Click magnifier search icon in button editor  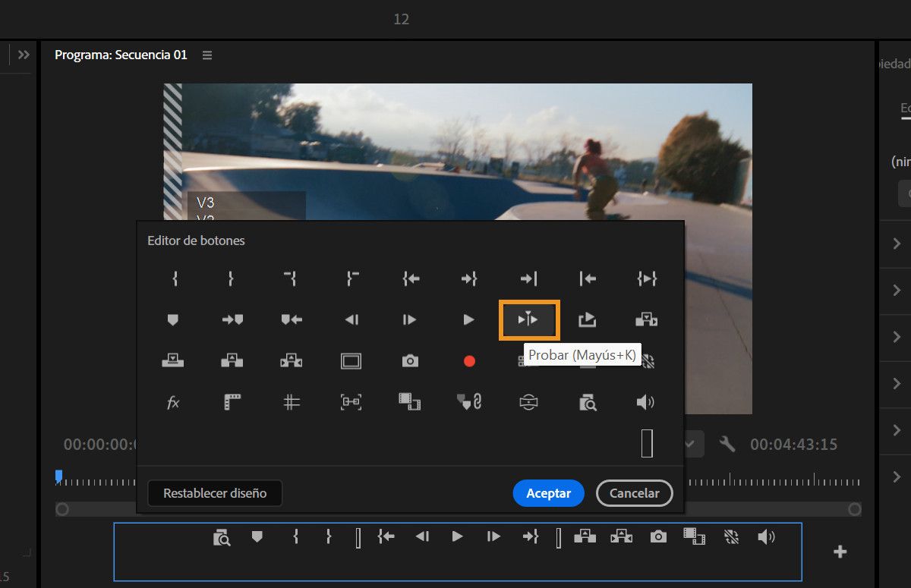pyautogui.click(x=588, y=402)
